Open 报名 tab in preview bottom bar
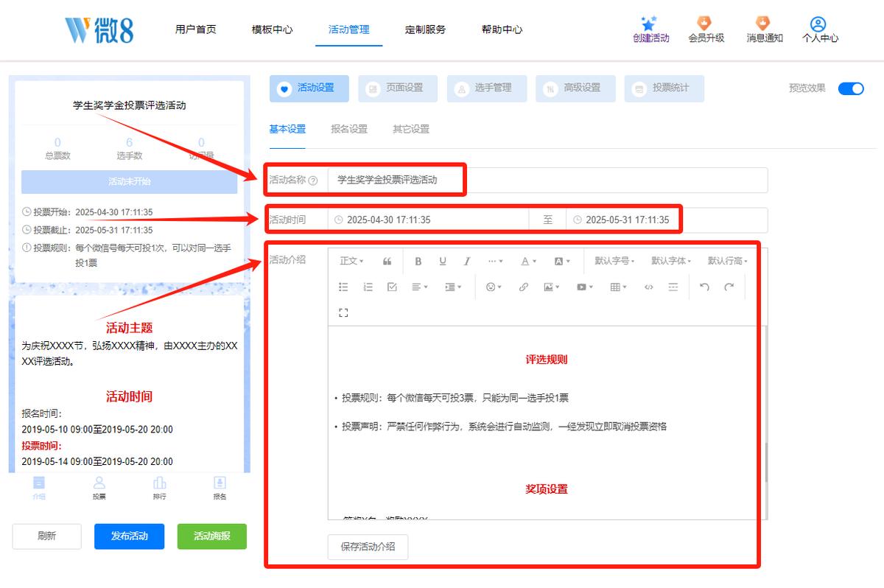 220,488
